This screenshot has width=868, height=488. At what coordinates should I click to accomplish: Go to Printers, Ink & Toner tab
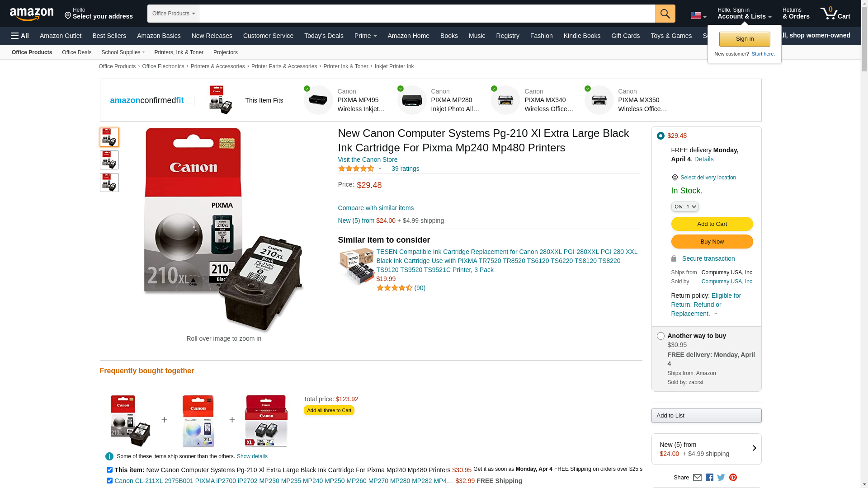[179, 52]
